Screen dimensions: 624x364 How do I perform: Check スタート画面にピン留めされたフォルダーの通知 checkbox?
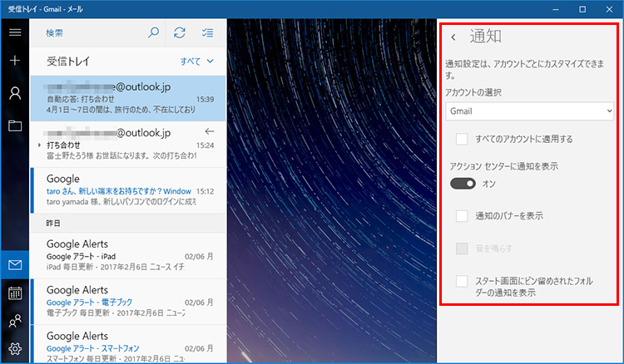coord(462,282)
